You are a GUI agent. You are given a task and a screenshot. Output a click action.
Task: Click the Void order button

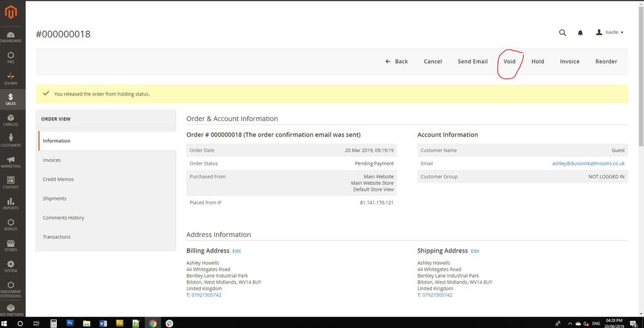(510, 61)
